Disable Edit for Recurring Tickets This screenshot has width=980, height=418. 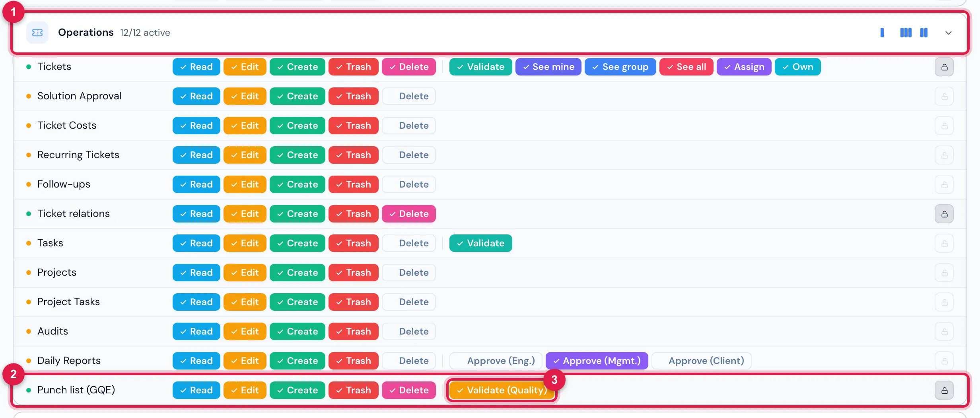(245, 155)
